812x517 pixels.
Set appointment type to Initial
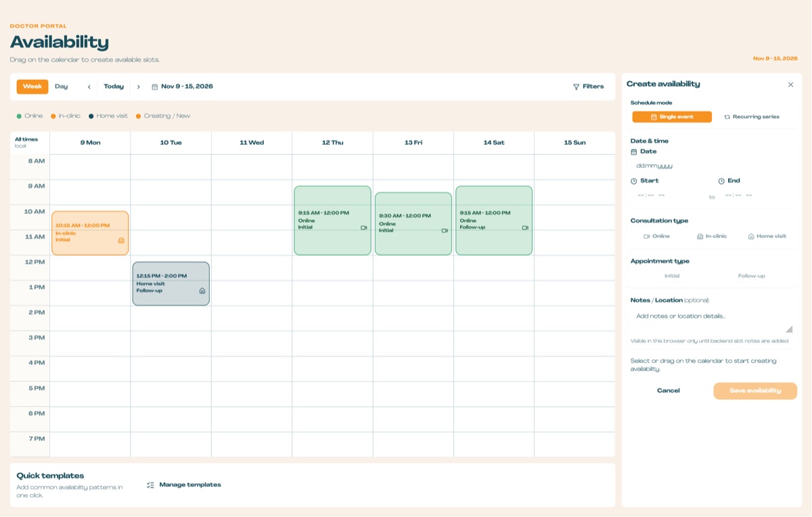(x=672, y=276)
